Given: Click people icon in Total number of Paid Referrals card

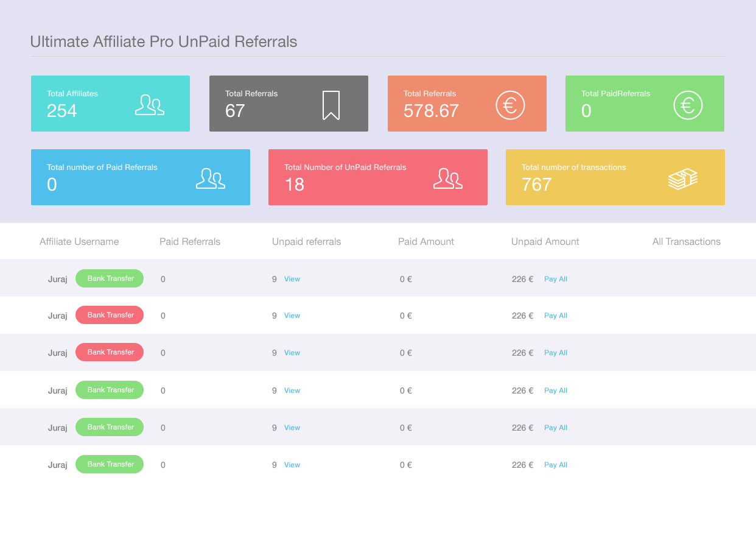Looking at the screenshot, I should tap(211, 178).
